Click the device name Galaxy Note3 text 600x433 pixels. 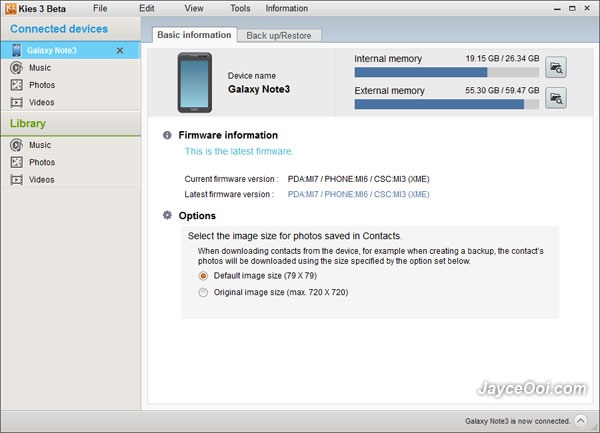259,89
